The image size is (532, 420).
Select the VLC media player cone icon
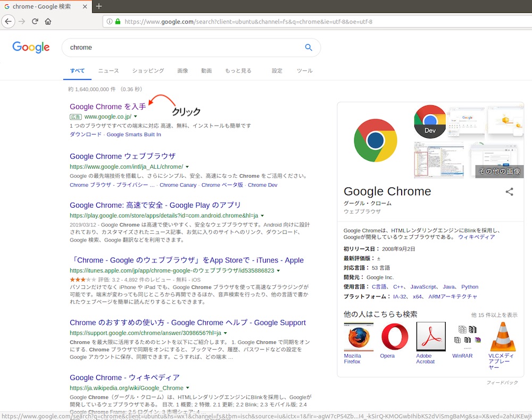click(x=503, y=336)
